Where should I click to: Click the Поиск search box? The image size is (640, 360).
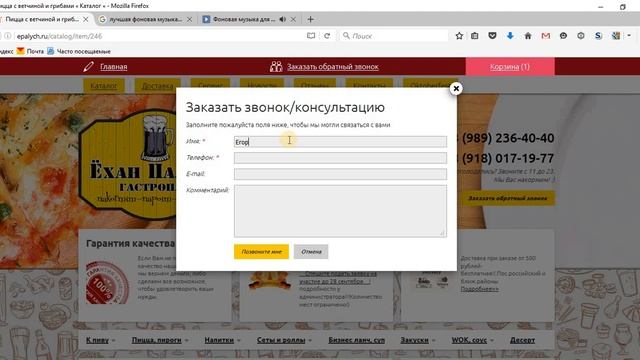point(394,36)
